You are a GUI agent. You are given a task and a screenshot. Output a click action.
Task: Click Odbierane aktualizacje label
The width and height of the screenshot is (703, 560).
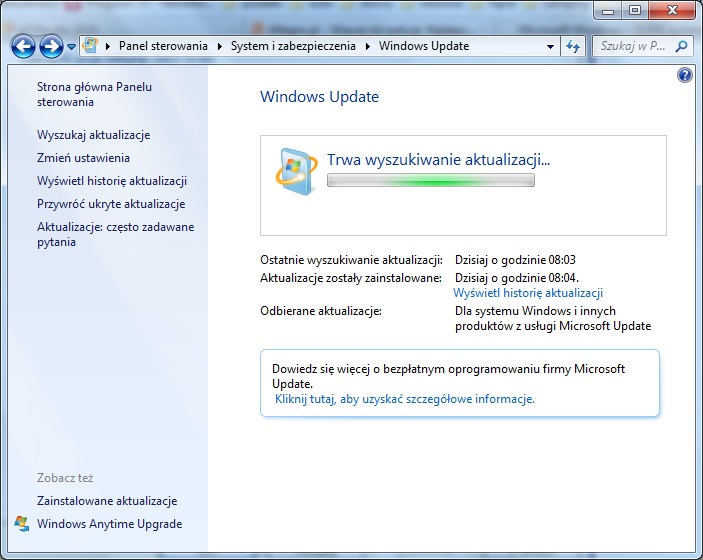click(x=321, y=311)
